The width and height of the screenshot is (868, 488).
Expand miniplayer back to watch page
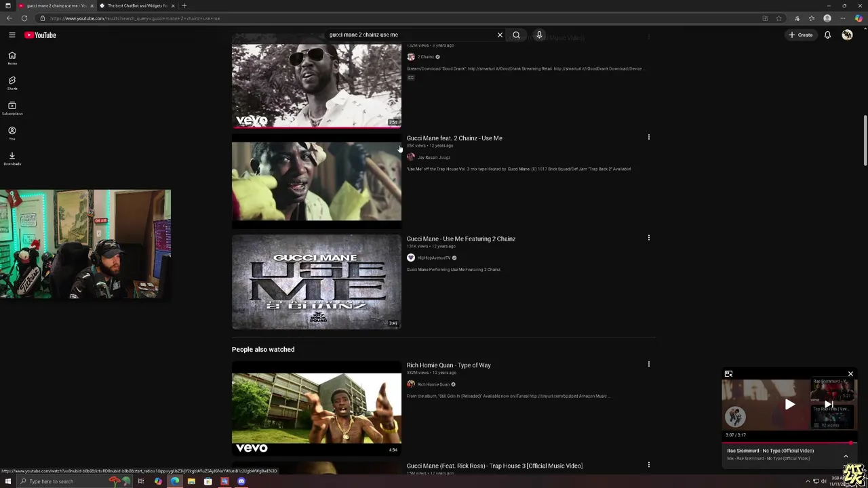point(728,373)
